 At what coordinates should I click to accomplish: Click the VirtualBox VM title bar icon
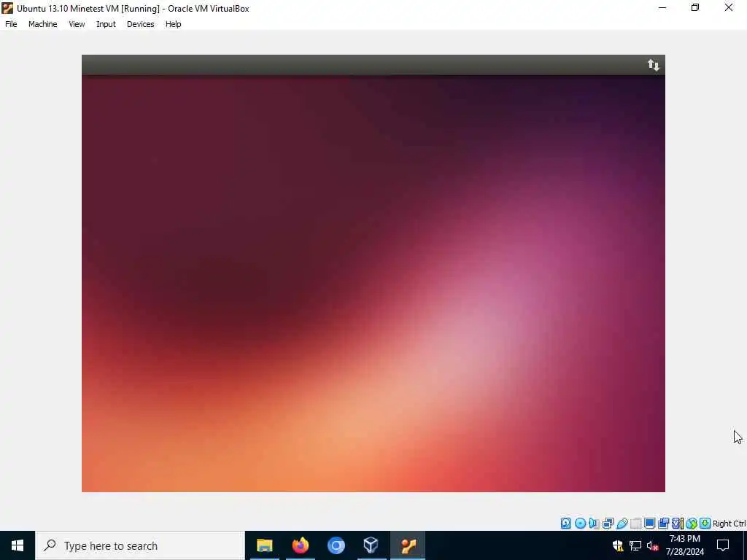pyautogui.click(x=7, y=8)
